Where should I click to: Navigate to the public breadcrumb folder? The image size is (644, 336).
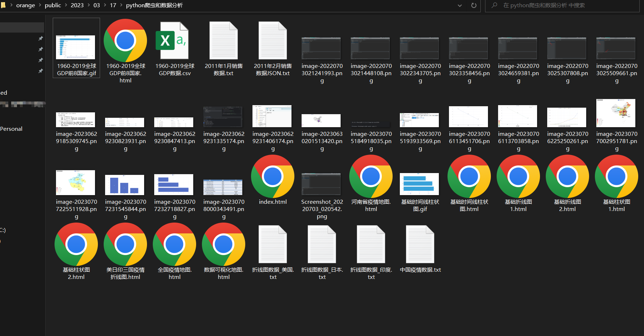pos(53,5)
